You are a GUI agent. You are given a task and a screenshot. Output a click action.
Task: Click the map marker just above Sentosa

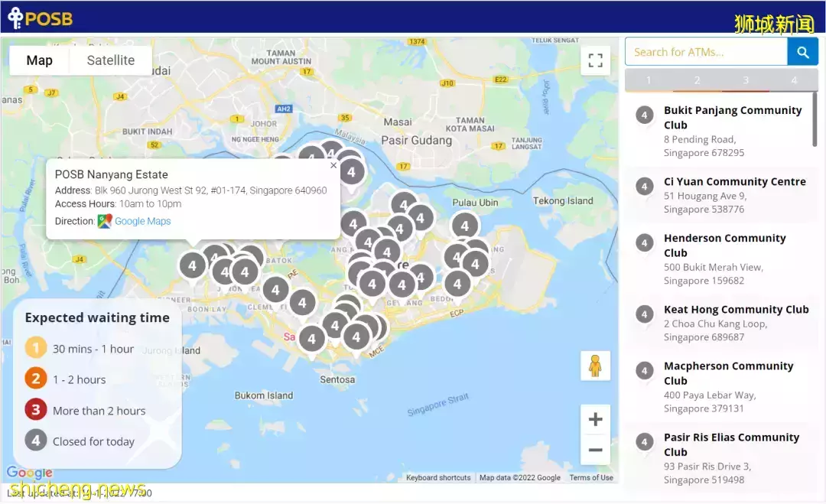356,337
